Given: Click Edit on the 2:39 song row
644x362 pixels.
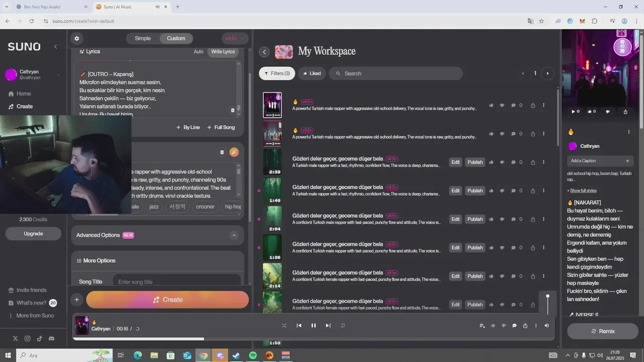Looking at the screenshot, I should click(455, 162).
